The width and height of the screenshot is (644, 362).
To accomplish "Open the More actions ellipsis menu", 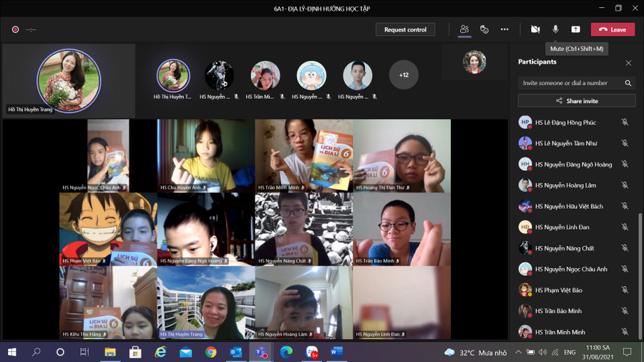I will pos(504,29).
